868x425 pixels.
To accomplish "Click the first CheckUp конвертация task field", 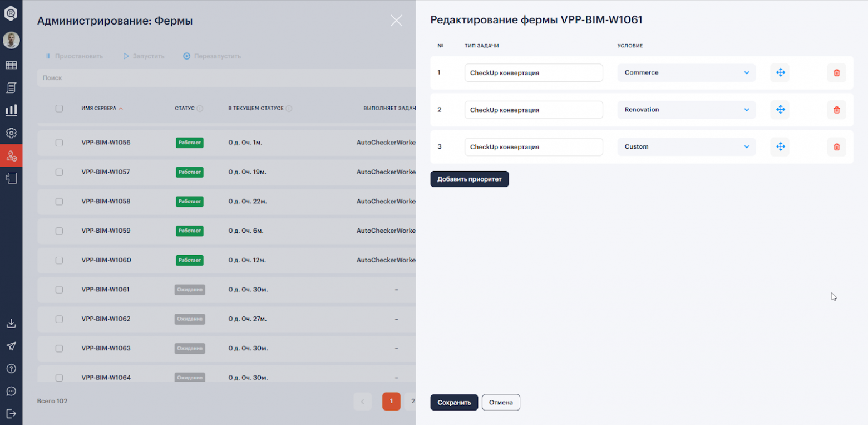I will [533, 73].
